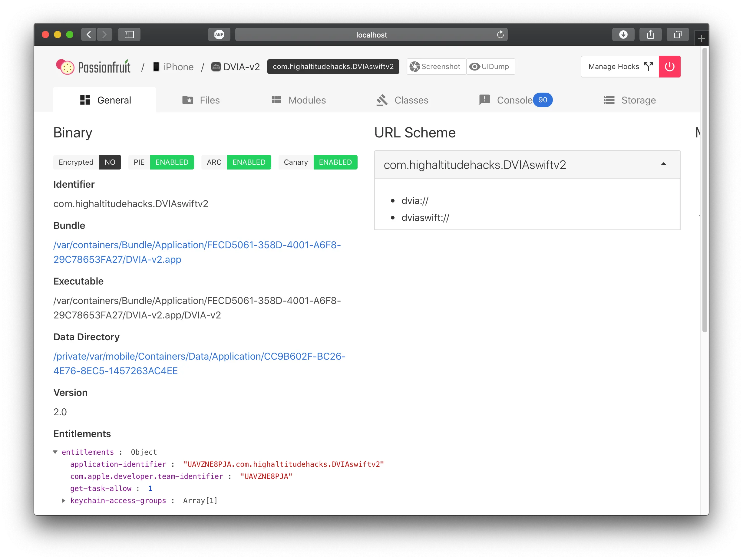The image size is (743, 560).
Task: Expand the keychain-access-groups array
Action: coord(63,501)
